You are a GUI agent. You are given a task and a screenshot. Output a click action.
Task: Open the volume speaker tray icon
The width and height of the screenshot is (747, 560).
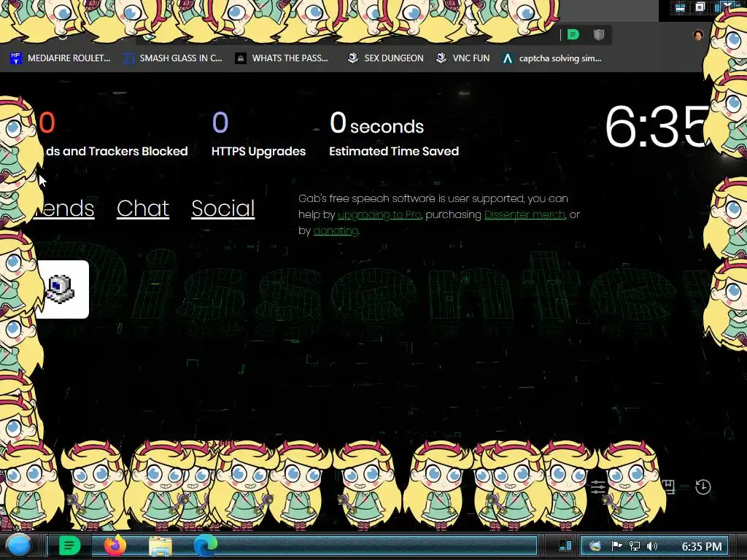(652, 546)
